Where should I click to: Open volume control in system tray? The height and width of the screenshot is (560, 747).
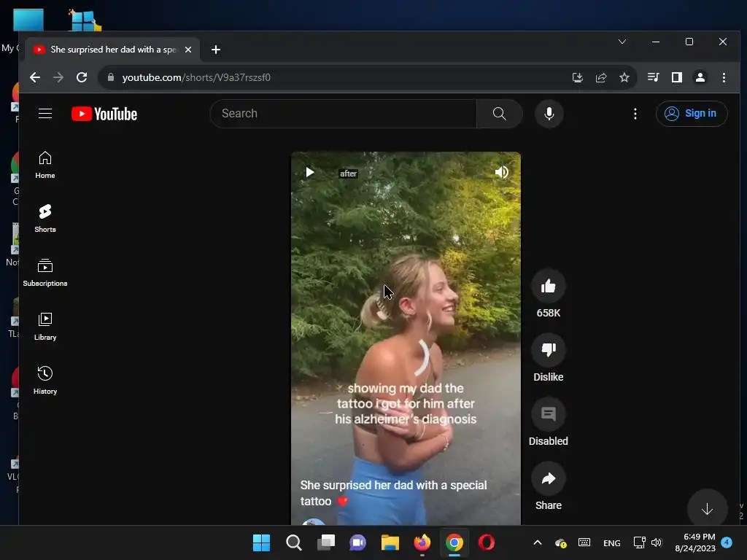tap(657, 542)
